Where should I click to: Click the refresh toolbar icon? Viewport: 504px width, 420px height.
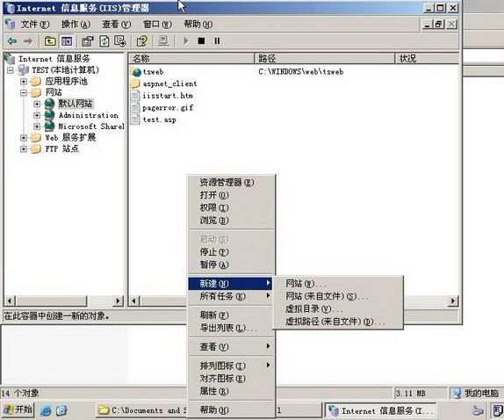[104, 41]
